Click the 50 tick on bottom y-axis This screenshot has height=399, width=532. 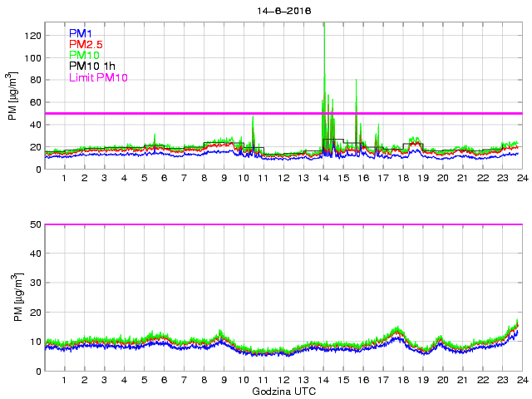36,224
